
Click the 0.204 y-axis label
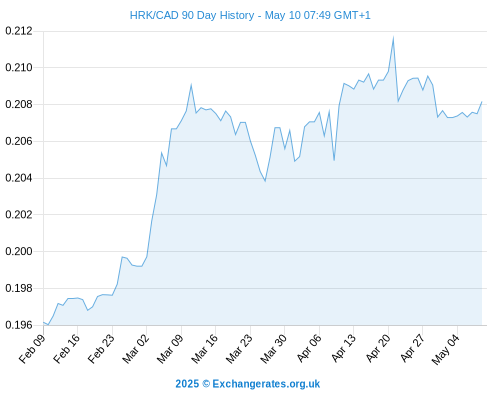tap(19, 178)
